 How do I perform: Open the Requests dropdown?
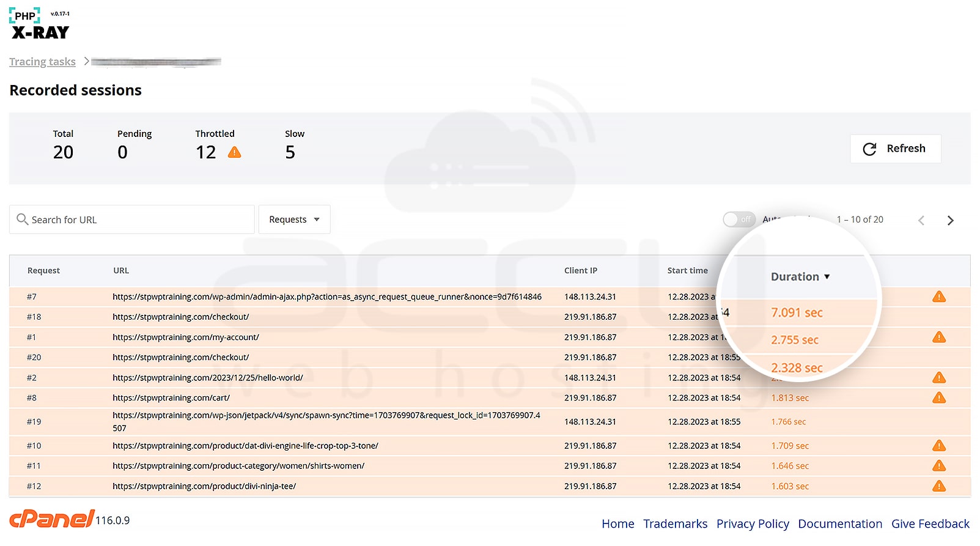[x=294, y=220]
